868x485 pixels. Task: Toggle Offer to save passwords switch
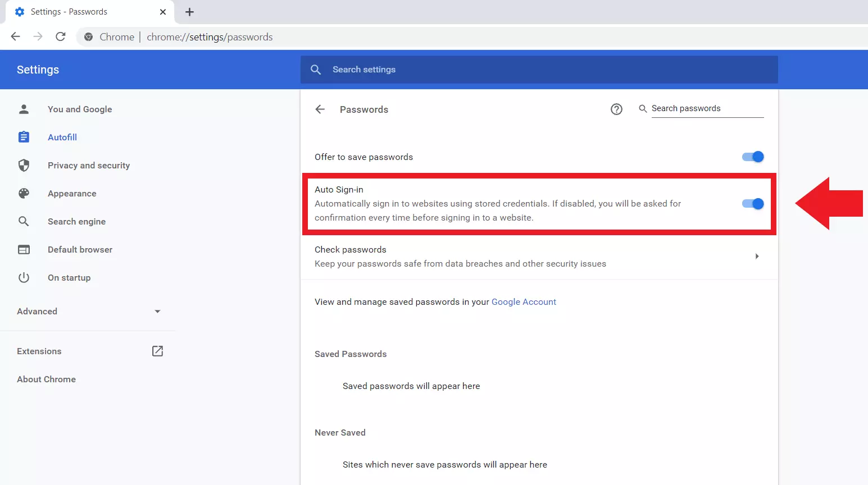pyautogui.click(x=753, y=157)
